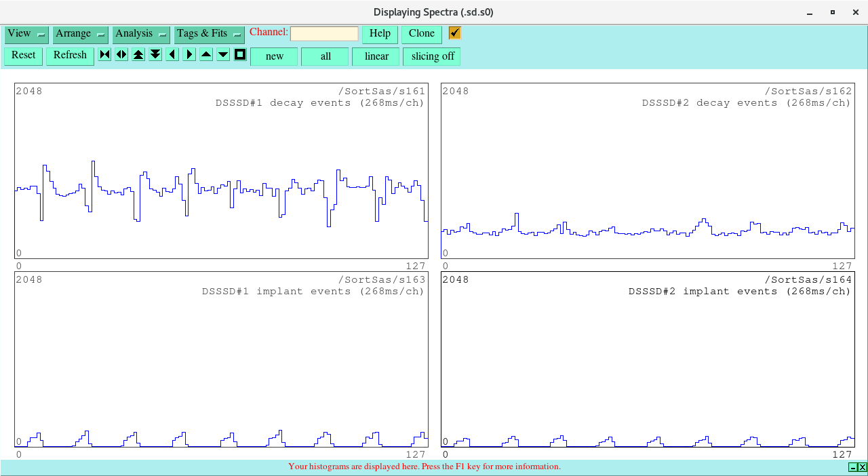Toggle the orange checkmark box beside Clone
Image resolution: width=868 pixels, height=476 pixels.
coord(454,33)
